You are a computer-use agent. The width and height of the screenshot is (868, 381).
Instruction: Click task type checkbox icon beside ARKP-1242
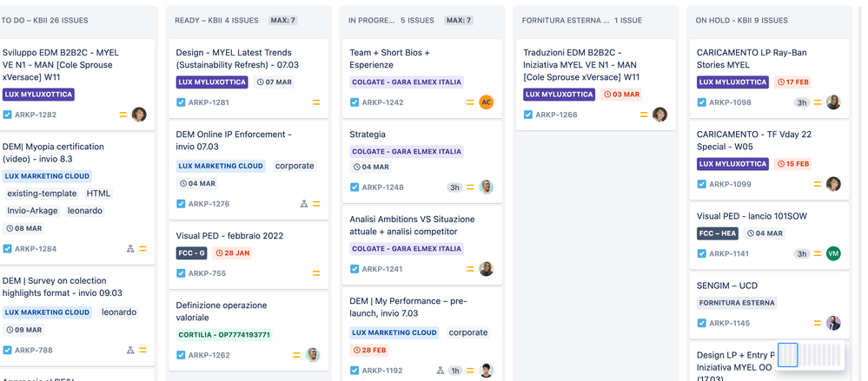(354, 102)
